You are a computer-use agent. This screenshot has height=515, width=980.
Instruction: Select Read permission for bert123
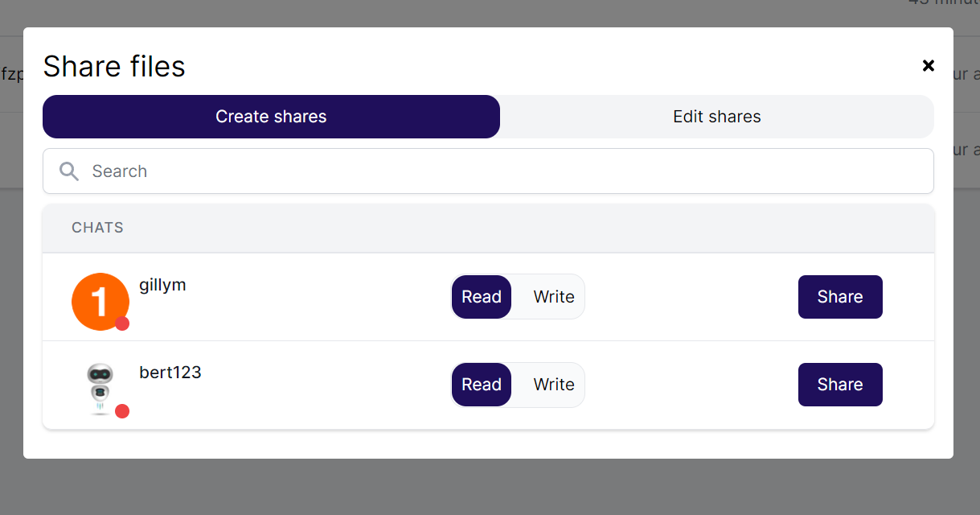(481, 385)
